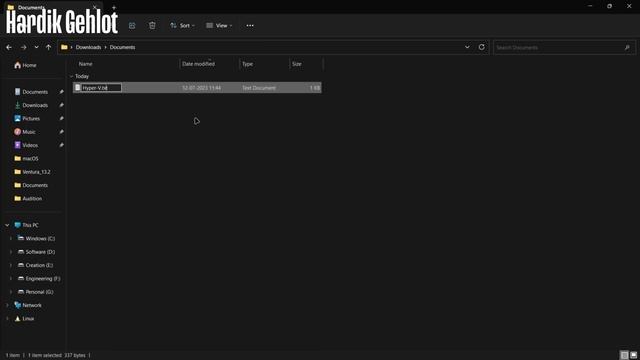Click inside the Hyper-V.txt rename box
The width and height of the screenshot is (640, 360).
pyautogui.click(x=101, y=88)
